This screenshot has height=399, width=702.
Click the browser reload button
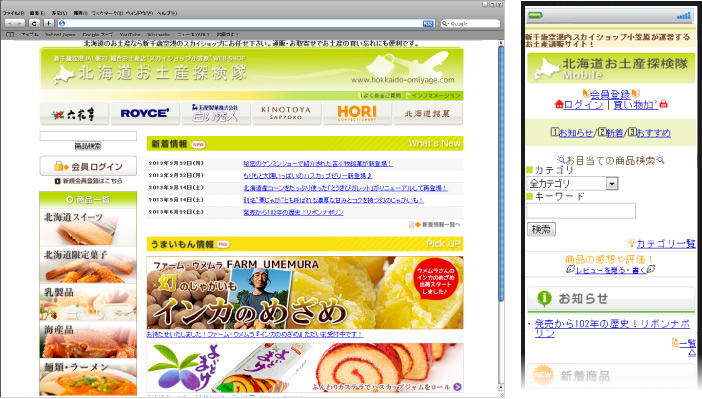tap(34, 23)
